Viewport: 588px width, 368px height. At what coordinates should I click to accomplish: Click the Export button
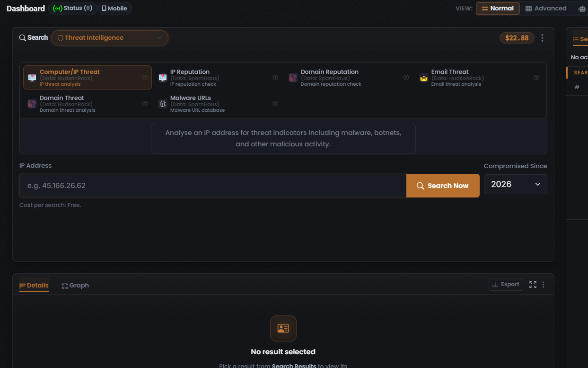click(x=506, y=284)
